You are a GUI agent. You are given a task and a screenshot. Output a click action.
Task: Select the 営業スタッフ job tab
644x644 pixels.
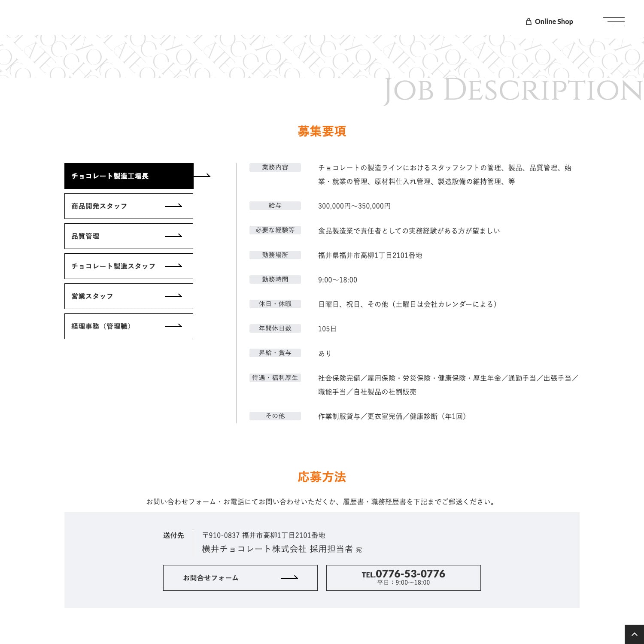(x=129, y=296)
